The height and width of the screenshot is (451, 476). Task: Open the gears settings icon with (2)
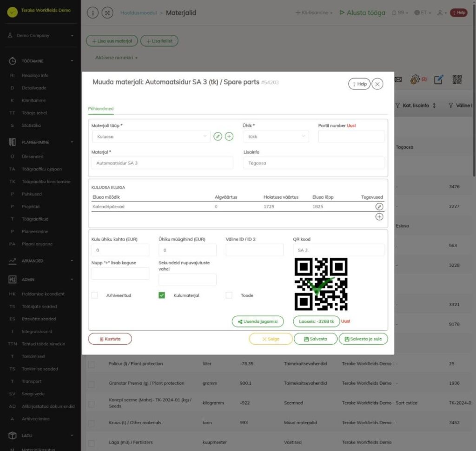click(x=418, y=79)
